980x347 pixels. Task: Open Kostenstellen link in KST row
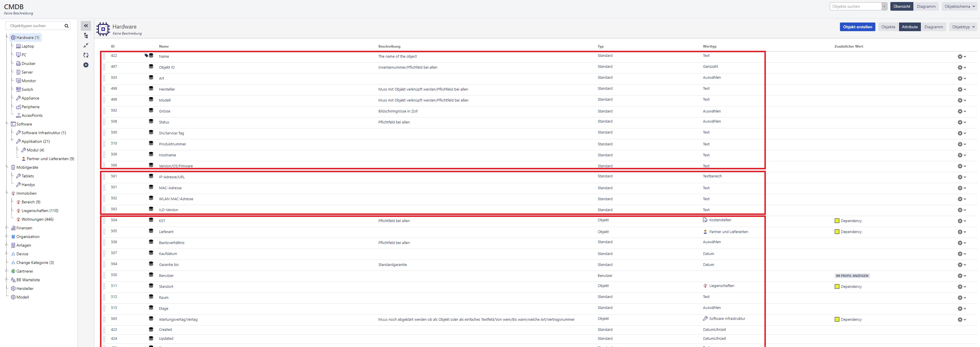pos(720,220)
